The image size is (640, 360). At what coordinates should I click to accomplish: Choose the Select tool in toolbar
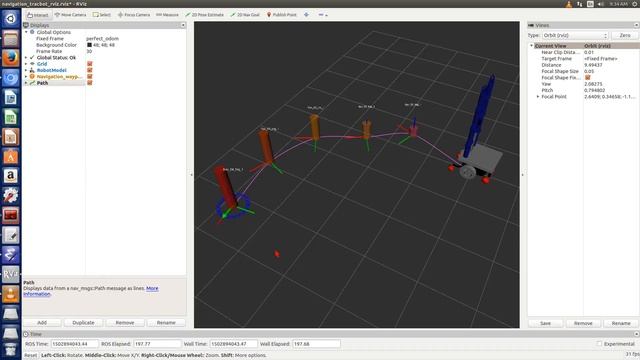click(x=102, y=15)
